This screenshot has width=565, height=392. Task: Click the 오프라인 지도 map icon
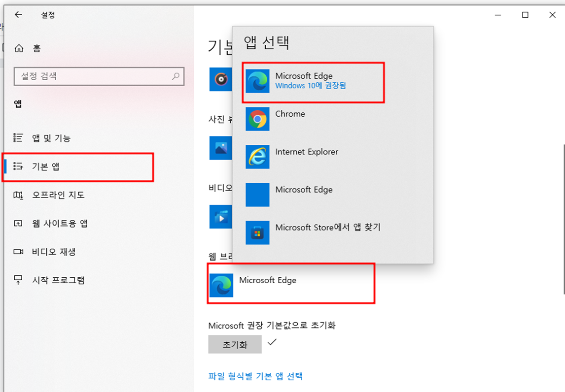[x=18, y=195]
